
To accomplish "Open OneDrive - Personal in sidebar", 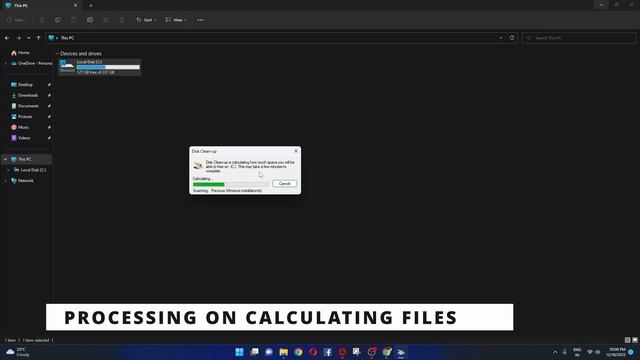I will pos(31,63).
